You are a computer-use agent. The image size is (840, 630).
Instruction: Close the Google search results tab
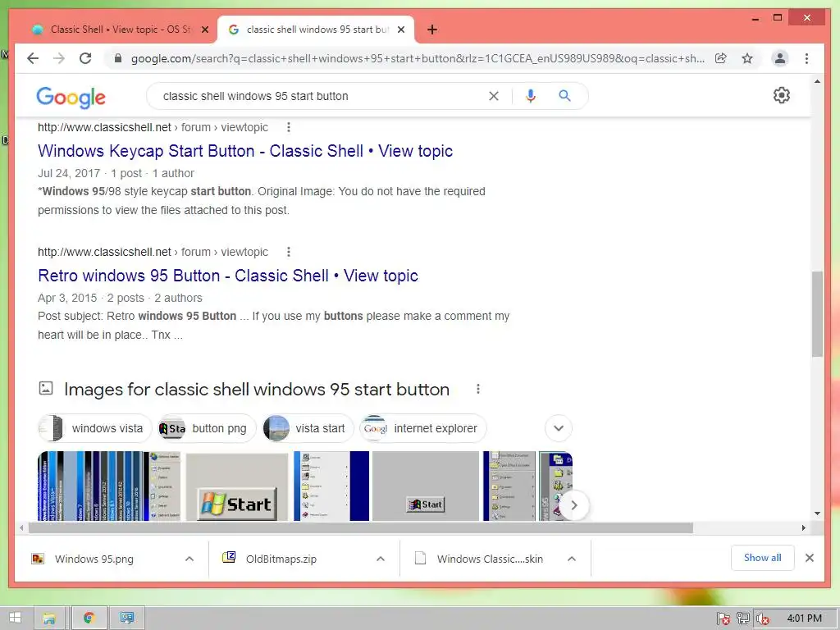[400, 30]
